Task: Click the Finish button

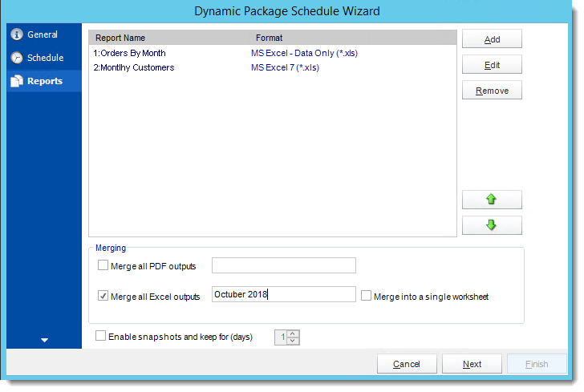Action: 537,364
